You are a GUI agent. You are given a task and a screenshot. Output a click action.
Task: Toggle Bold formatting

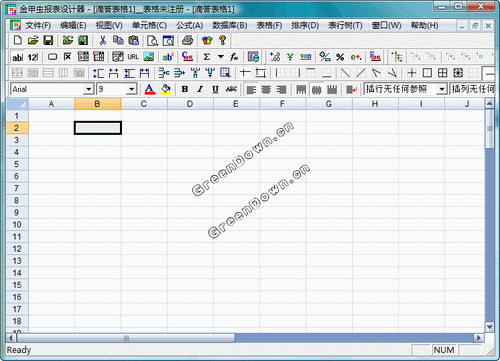pos(184,89)
